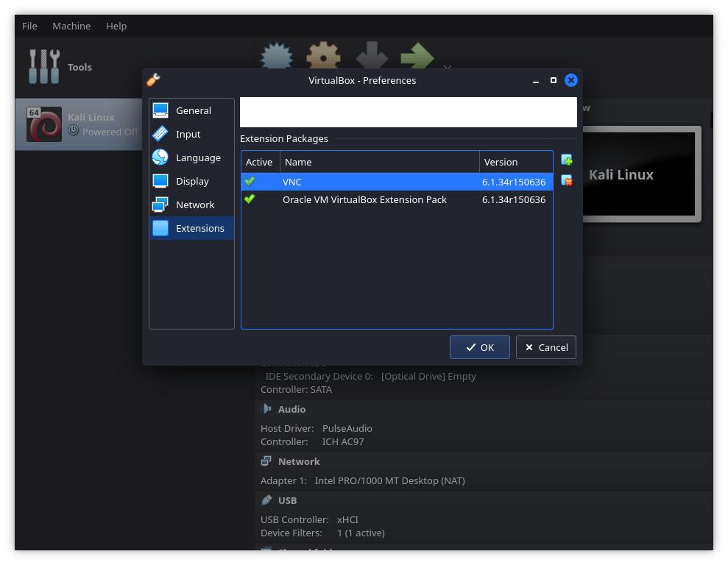
Task: Toggle the Active checkmark for VNC
Action: (x=250, y=181)
